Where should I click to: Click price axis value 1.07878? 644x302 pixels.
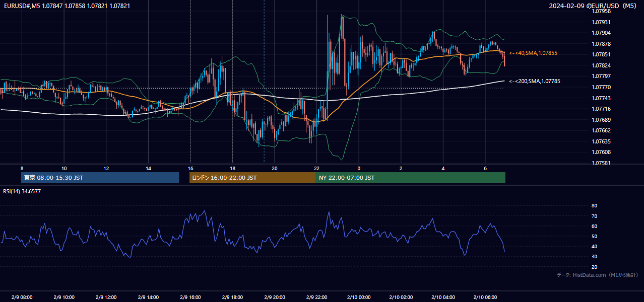pyautogui.click(x=601, y=44)
